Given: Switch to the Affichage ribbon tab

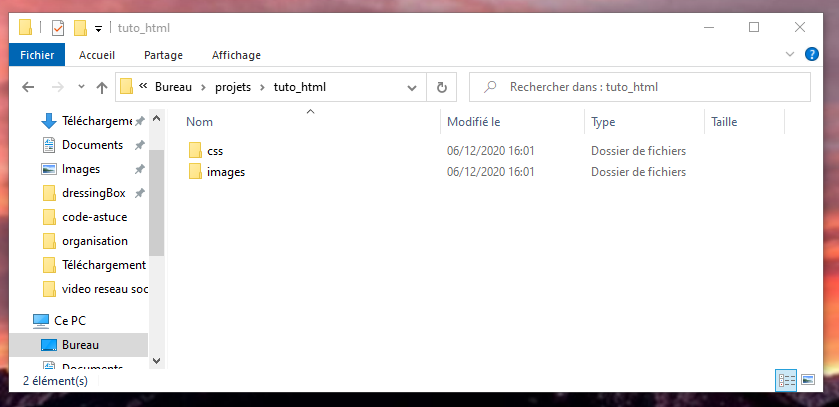Looking at the screenshot, I should point(236,55).
